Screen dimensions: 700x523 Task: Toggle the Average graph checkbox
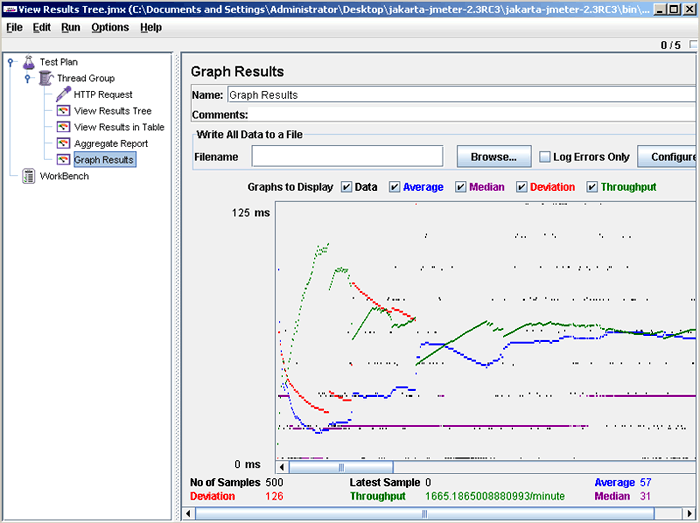pyautogui.click(x=394, y=187)
